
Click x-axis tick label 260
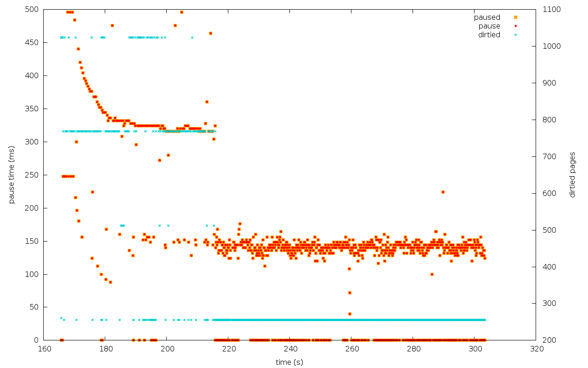pyautogui.click(x=352, y=349)
